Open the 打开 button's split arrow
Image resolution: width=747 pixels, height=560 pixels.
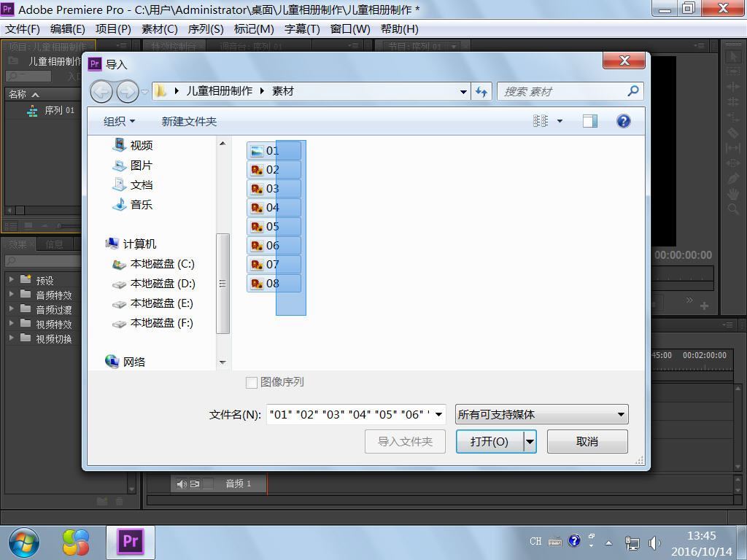click(x=530, y=442)
